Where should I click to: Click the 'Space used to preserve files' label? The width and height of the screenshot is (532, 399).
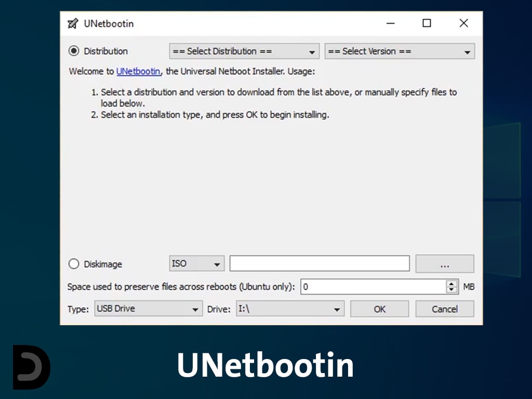(181, 287)
